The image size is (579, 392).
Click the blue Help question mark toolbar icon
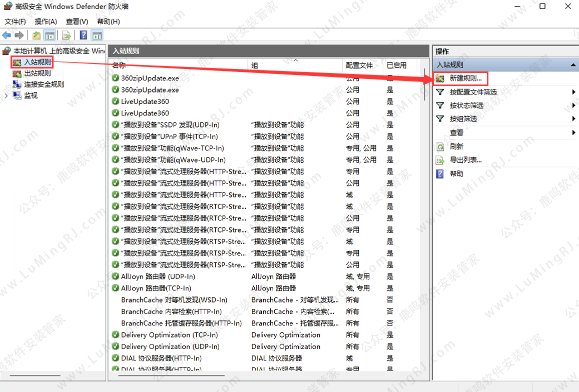[x=84, y=35]
